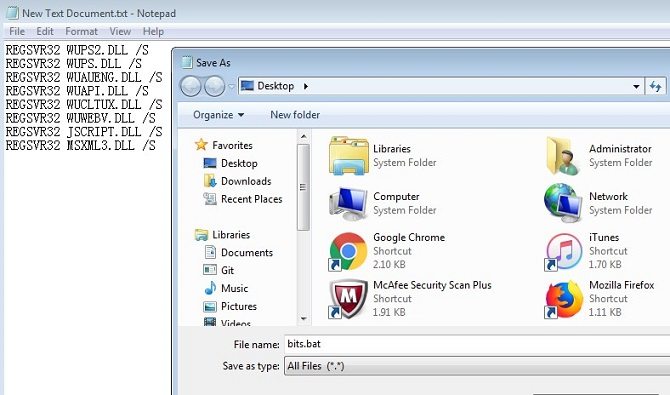Select the McAfee Security Scan Plus icon
Viewport: 670px width, 395px height.
click(x=348, y=299)
